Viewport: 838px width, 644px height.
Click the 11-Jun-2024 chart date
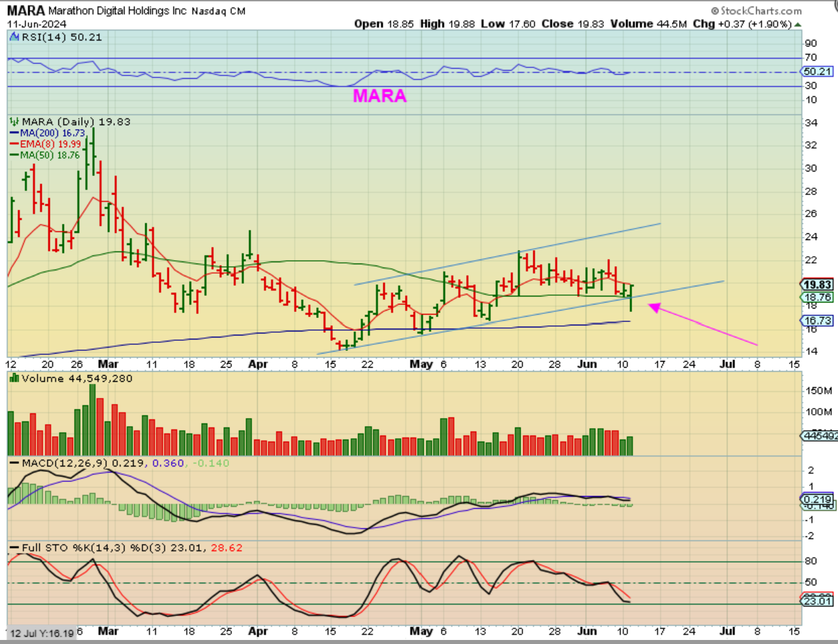pyautogui.click(x=36, y=24)
